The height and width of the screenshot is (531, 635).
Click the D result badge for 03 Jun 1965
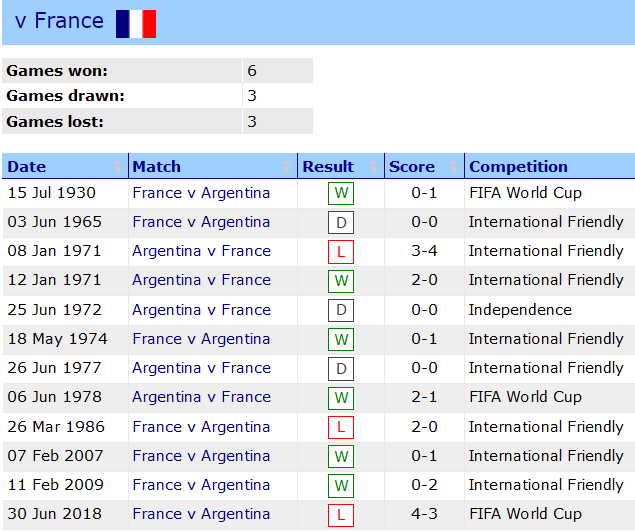pyautogui.click(x=341, y=222)
